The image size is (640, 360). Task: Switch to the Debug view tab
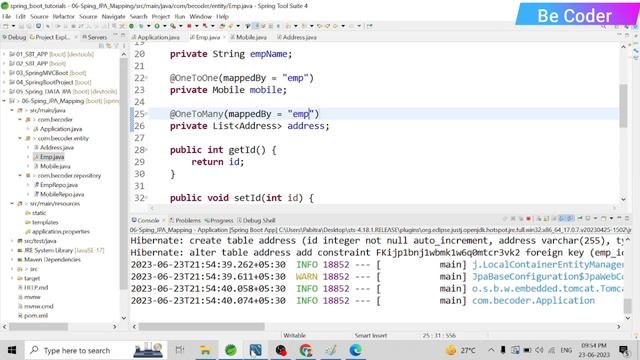17,37
